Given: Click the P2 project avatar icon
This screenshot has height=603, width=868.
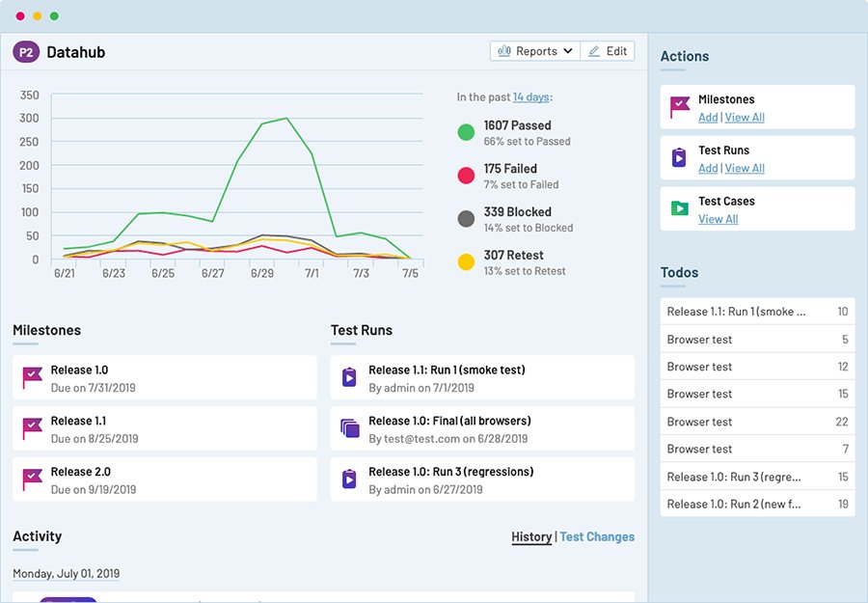Looking at the screenshot, I should (28, 52).
